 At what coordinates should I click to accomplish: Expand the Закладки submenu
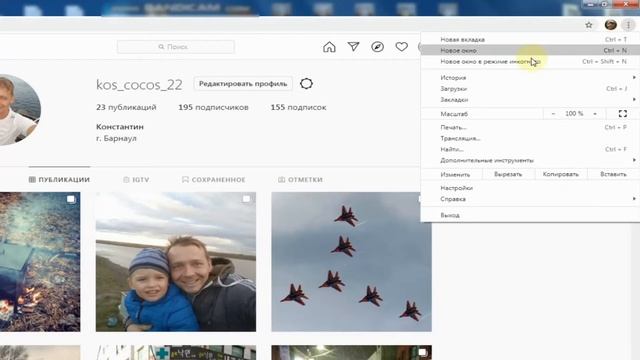coord(530,100)
